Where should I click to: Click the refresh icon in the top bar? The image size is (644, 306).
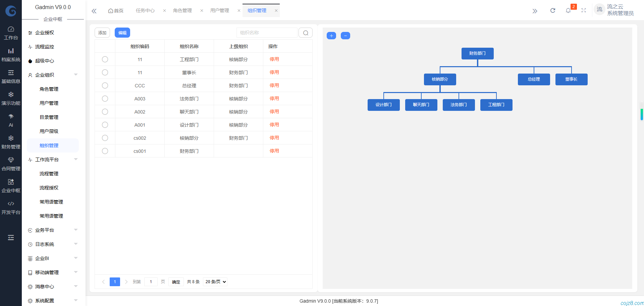552,10
